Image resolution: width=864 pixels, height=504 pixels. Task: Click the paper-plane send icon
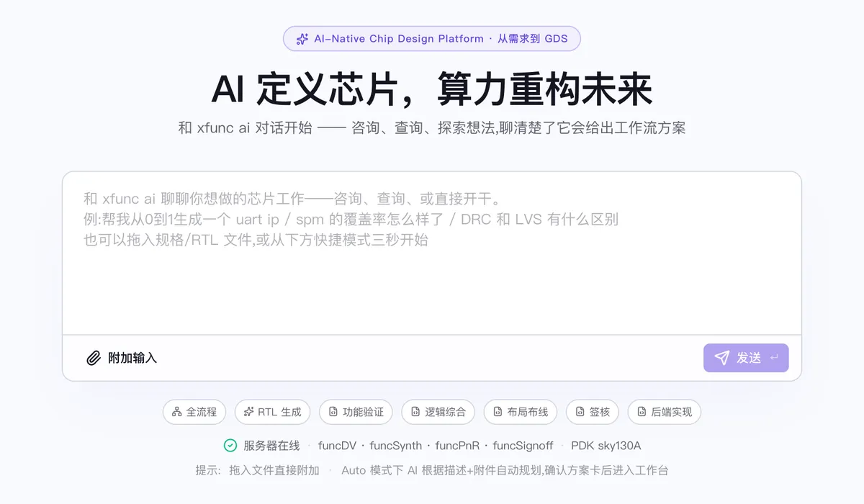(x=721, y=358)
